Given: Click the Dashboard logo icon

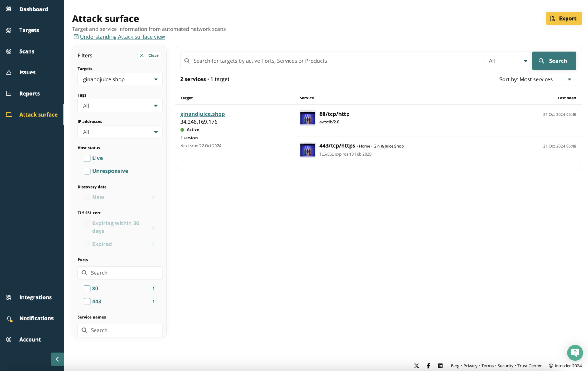Looking at the screenshot, I should 9,9.
